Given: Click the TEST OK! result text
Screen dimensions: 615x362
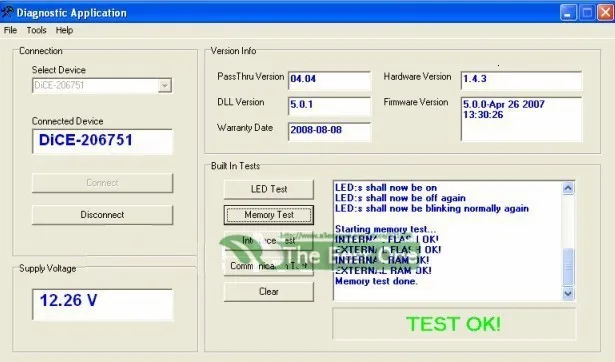Looking at the screenshot, I should click(x=453, y=324).
